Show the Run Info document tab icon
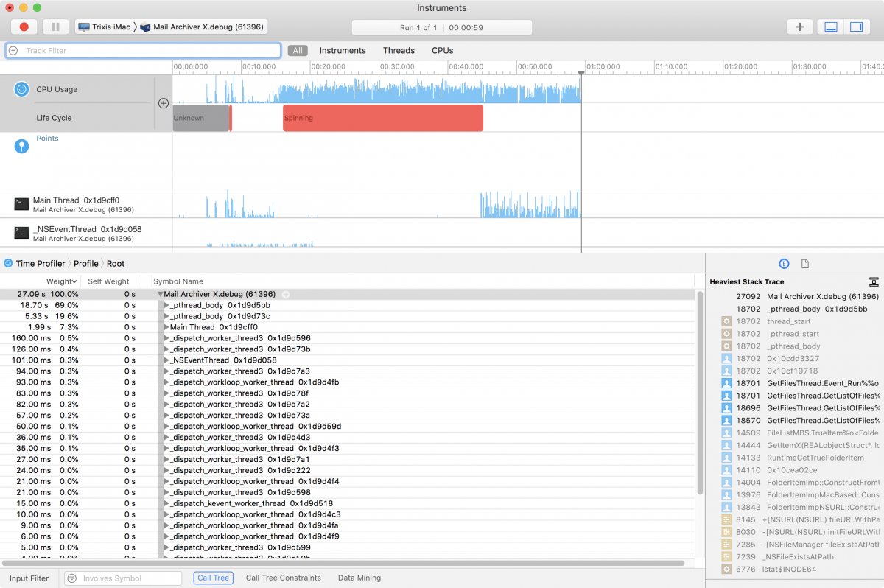The width and height of the screenshot is (884, 588). point(805,264)
